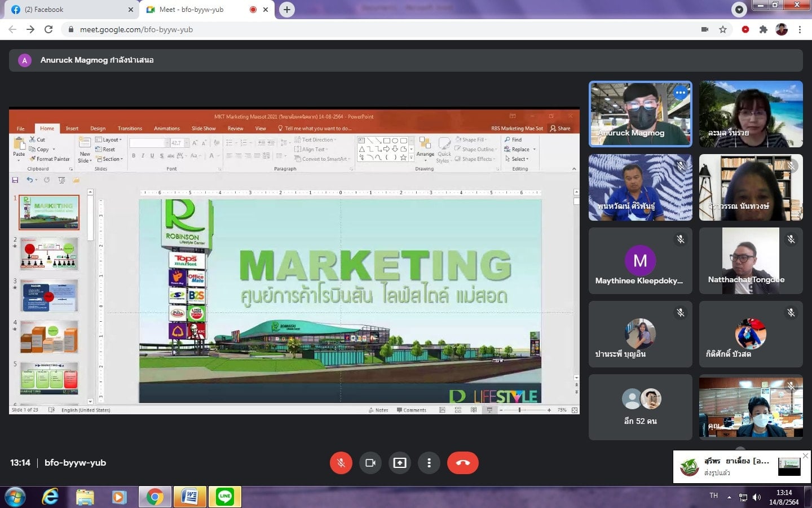
Task: Open the LINE app from the taskbar
Action: [225, 497]
